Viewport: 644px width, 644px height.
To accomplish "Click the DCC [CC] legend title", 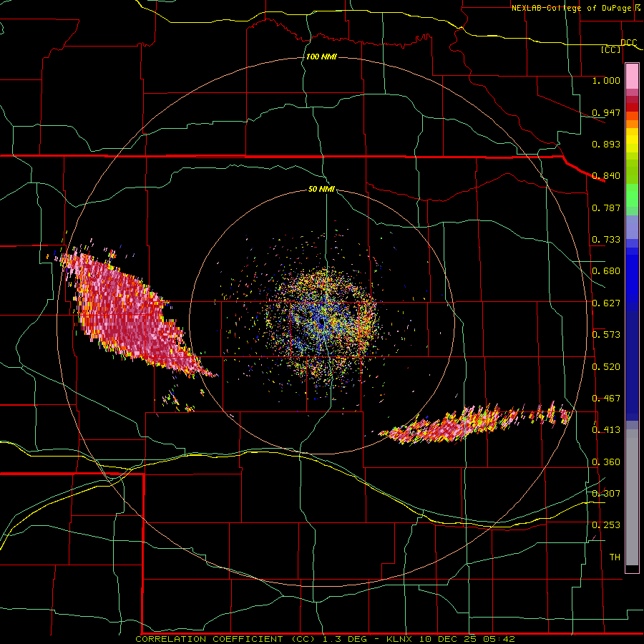I will pyautogui.click(x=618, y=46).
